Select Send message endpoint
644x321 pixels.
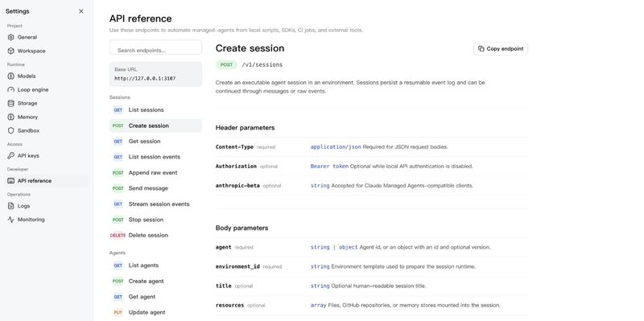pos(155,188)
